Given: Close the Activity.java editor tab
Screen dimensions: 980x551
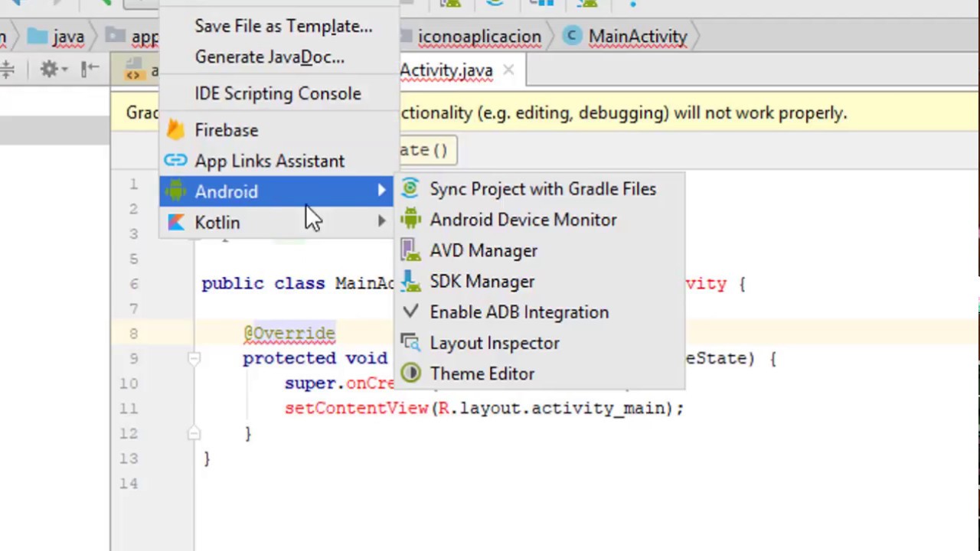Looking at the screenshot, I should tap(508, 70).
